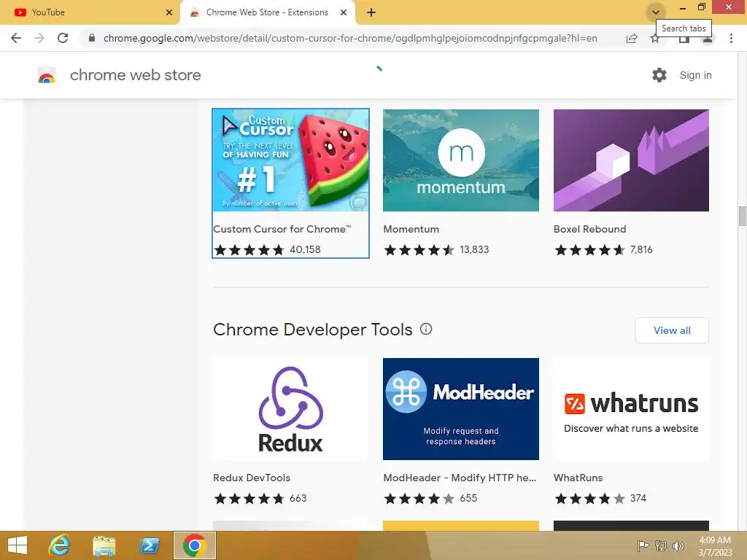Click Boxel Rebound extension name
This screenshot has width=747, height=560.
pyautogui.click(x=589, y=229)
